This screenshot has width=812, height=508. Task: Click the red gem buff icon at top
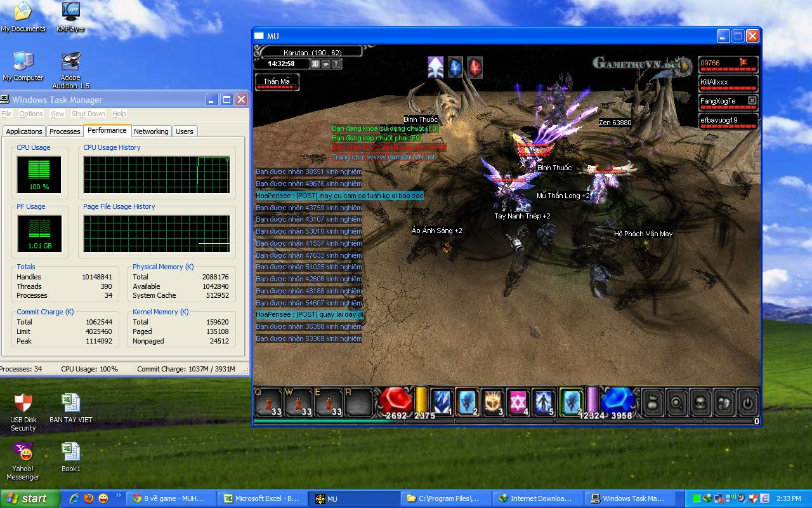click(x=475, y=67)
